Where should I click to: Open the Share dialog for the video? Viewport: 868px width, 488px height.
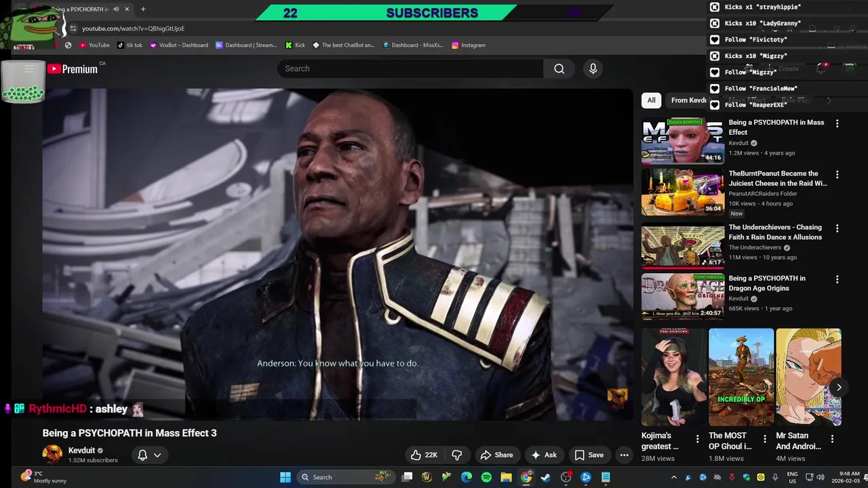[x=496, y=455]
